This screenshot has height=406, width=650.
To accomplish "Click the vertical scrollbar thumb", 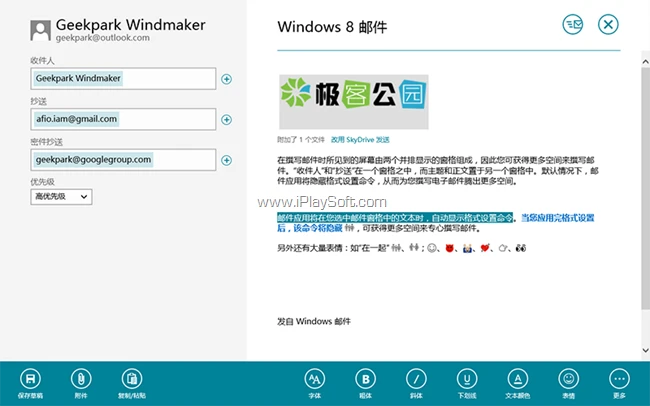I will point(645,188).
